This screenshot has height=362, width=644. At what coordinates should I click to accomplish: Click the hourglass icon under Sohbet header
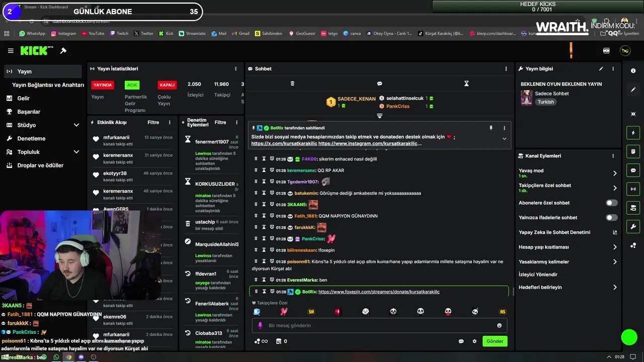(466, 83)
